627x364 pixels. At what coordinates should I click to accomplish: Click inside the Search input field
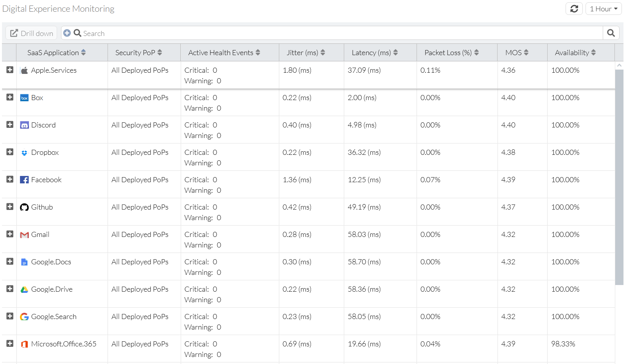click(x=274, y=33)
